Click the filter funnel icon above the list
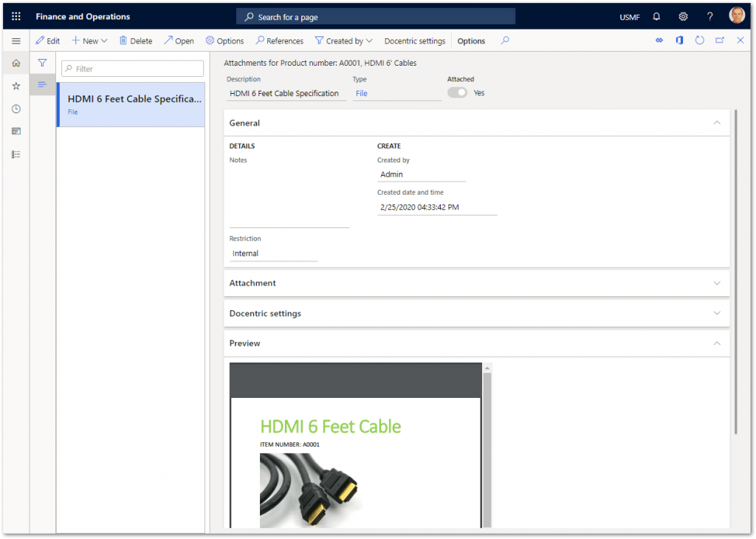The image size is (756, 539). click(x=42, y=63)
